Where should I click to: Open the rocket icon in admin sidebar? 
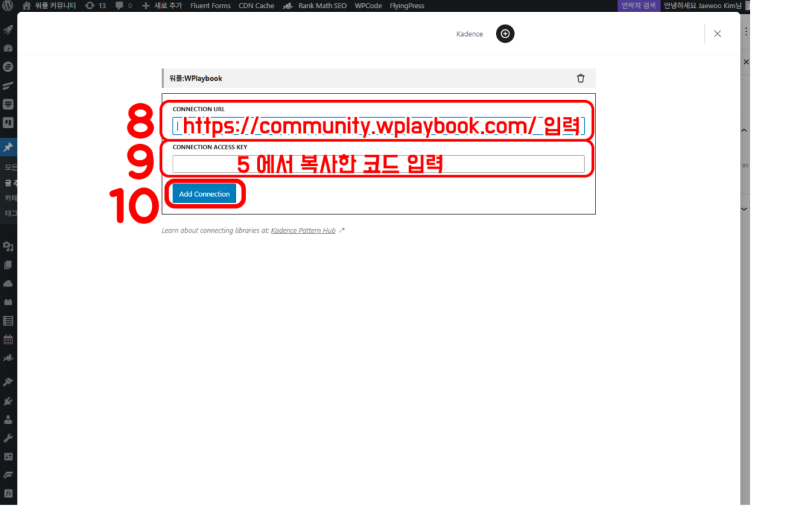point(8,30)
